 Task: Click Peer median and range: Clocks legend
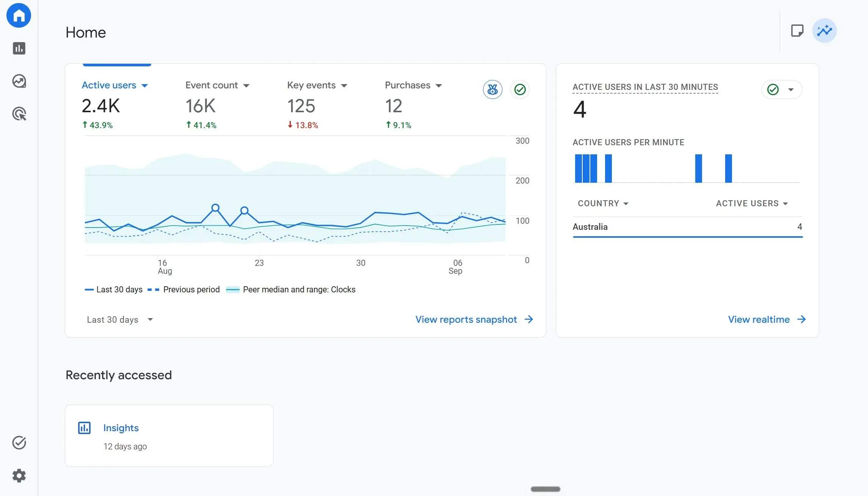(291, 290)
